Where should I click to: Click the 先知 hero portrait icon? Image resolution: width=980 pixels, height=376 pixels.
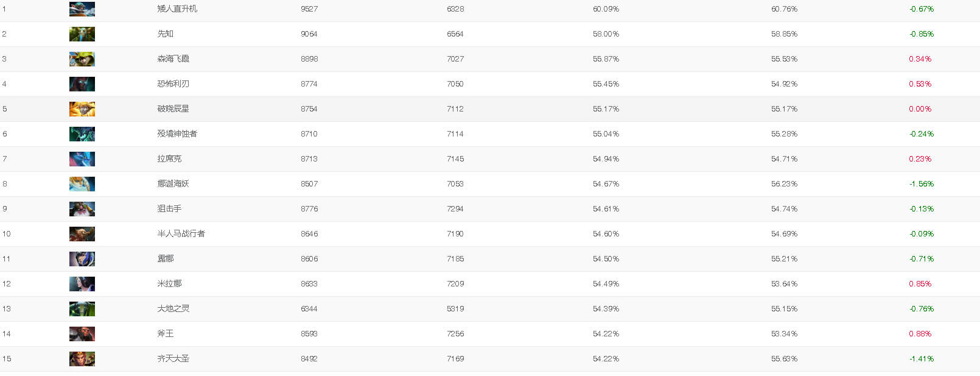coord(82,34)
